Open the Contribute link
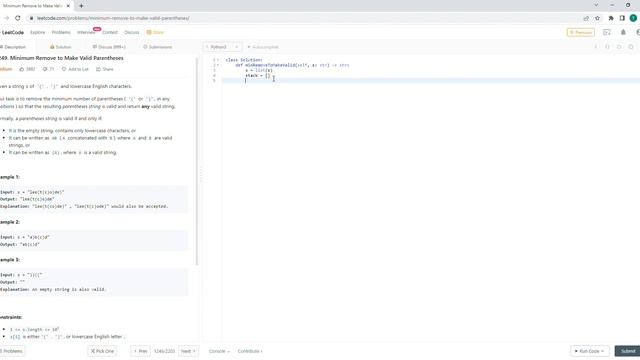 pyautogui.click(x=250, y=351)
